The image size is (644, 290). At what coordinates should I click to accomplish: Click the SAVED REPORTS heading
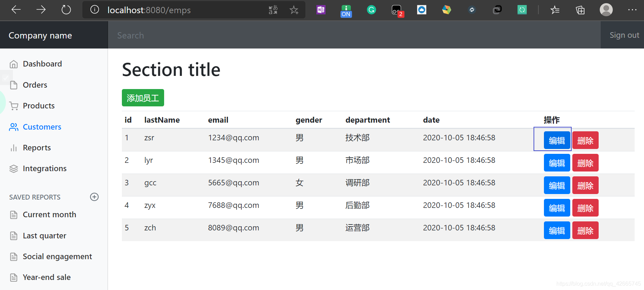click(35, 197)
